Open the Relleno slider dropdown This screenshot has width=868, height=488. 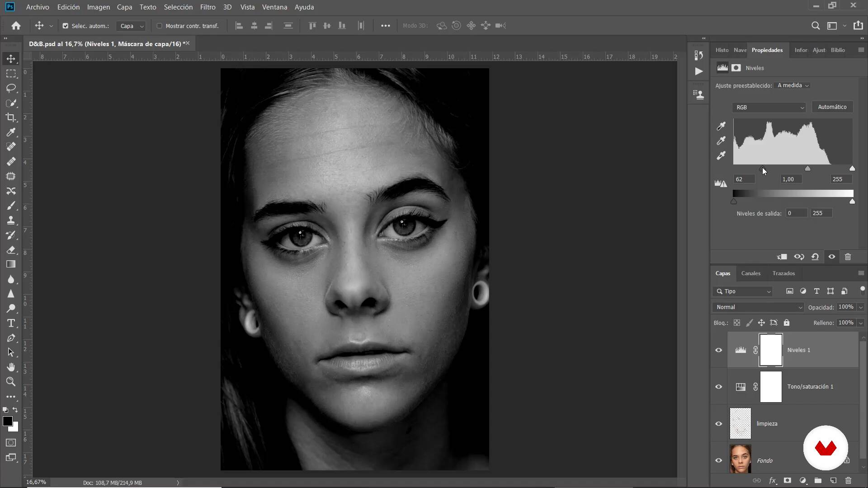pyautogui.click(x=861, y=323)
